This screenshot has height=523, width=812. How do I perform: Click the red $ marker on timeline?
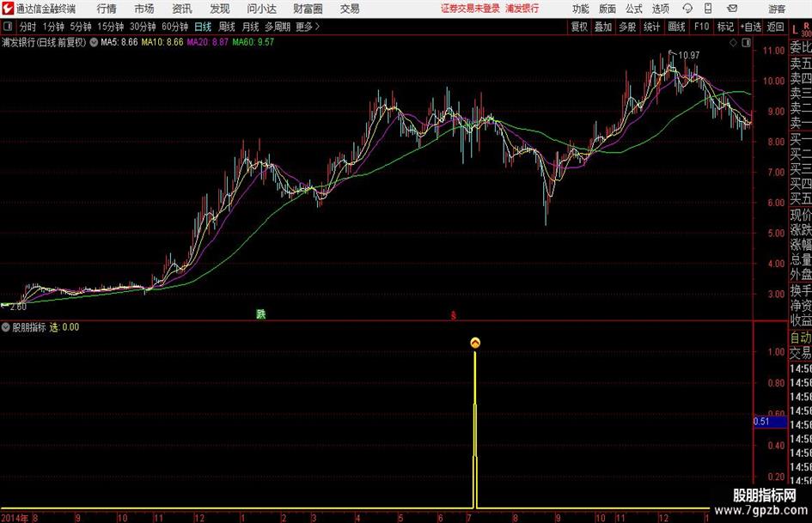[x=454, y=315]
